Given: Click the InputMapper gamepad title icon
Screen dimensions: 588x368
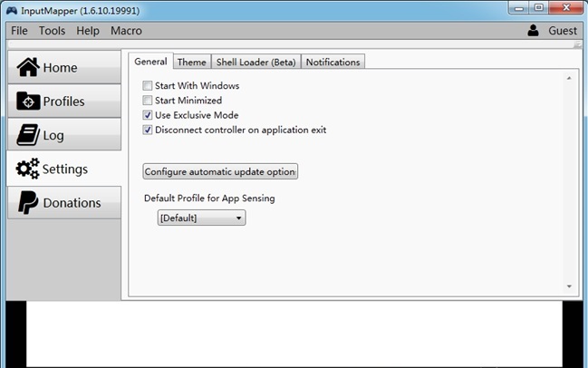Looking at the screenshot, I should [12, 11].
